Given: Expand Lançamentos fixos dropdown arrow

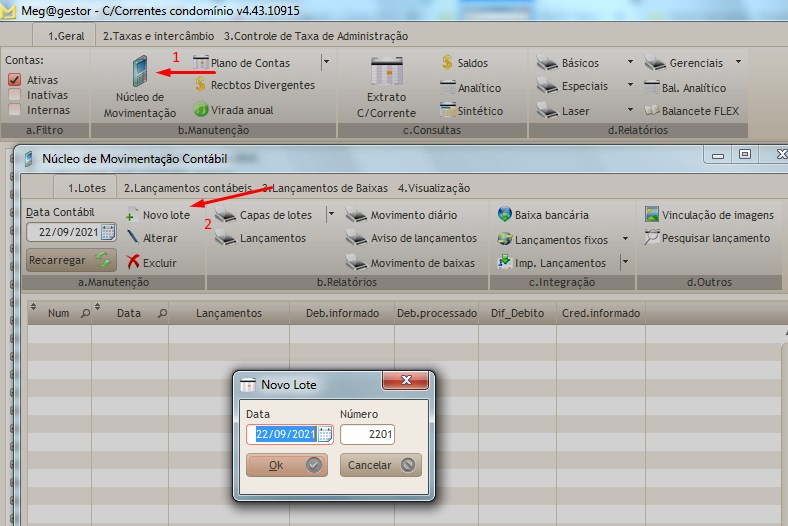Looking at the screenshot, I should click(625, 239).
